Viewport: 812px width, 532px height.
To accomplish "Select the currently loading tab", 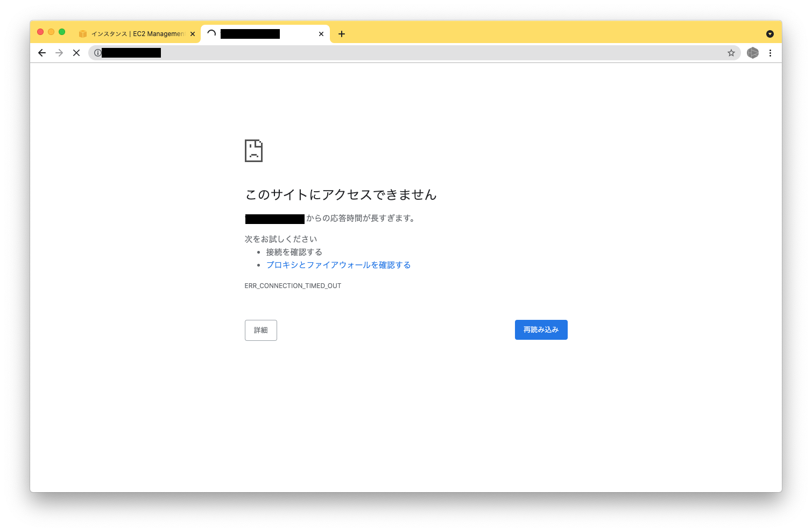I will [x=258, y=33].
